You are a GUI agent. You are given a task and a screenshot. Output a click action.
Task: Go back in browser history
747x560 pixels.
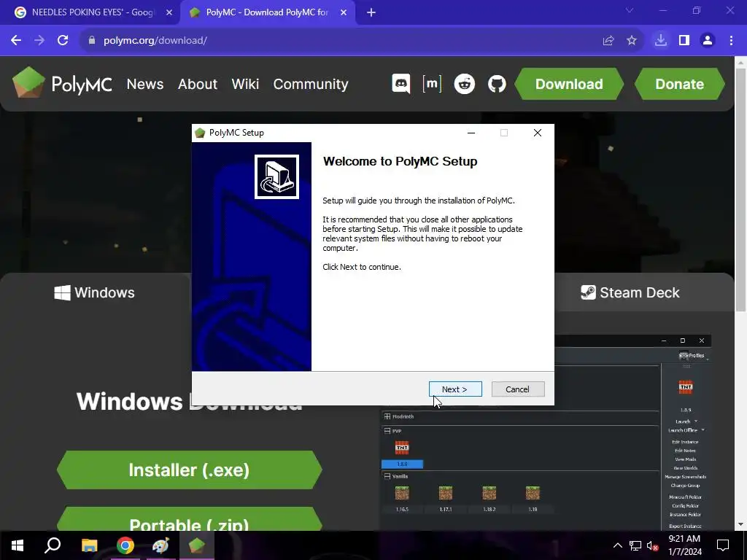click(16, 41)
